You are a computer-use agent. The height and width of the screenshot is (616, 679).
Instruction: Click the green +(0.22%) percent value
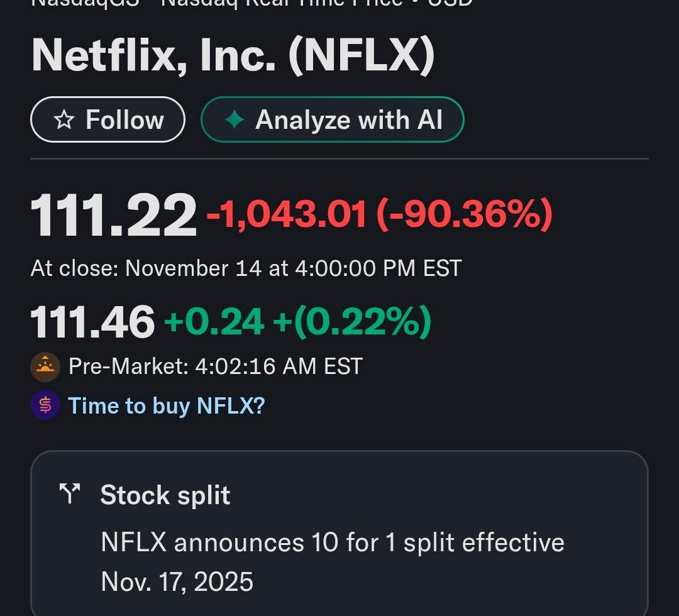point(352,322)
